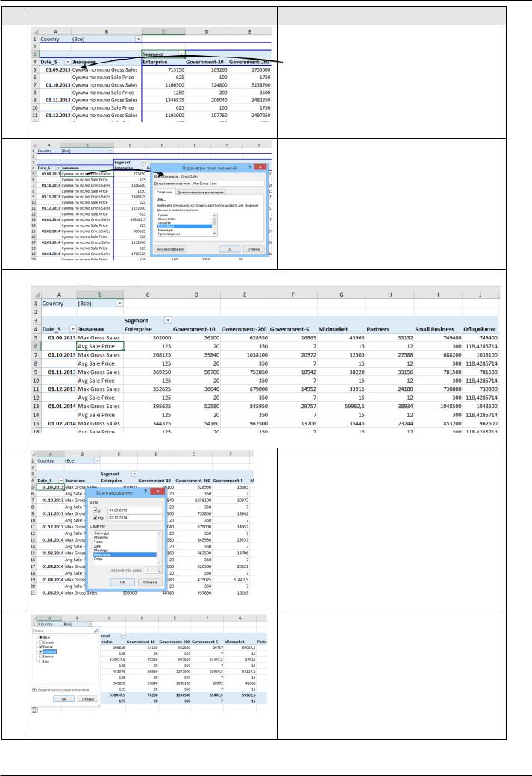Toggle the (Все) checkbox in the Country filter
Screen dimensions: 532x776
[40, 637]
